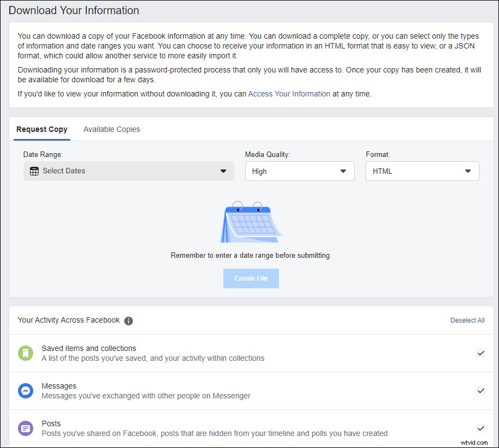
Task: Click the Create File button
Action: (x=251, y=278)
